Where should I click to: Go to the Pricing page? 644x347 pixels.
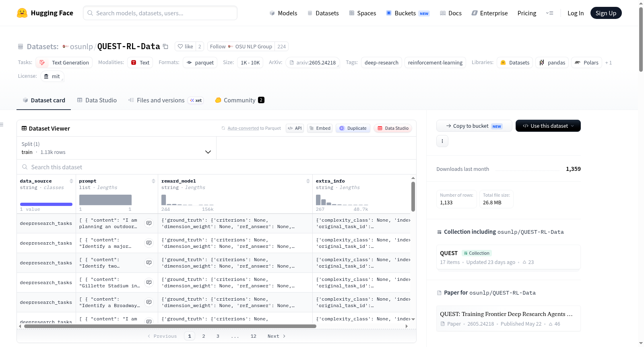527,13
